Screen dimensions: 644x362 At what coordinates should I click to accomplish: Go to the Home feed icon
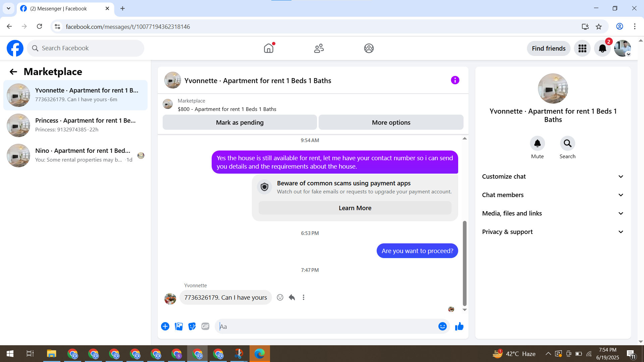point(269,48)
